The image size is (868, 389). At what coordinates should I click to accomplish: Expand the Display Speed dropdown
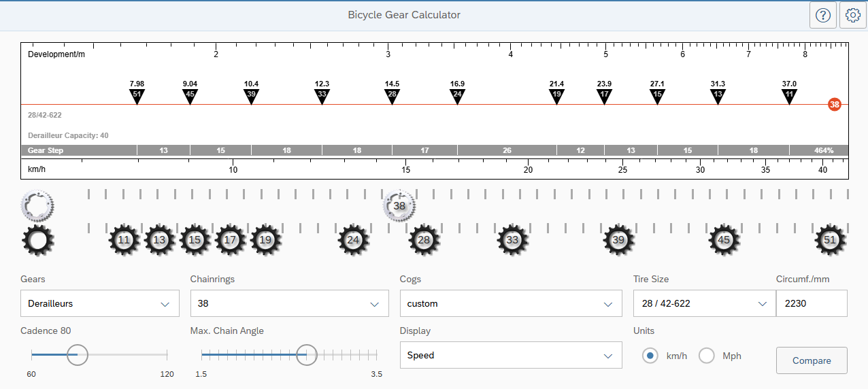pos(511,355)
